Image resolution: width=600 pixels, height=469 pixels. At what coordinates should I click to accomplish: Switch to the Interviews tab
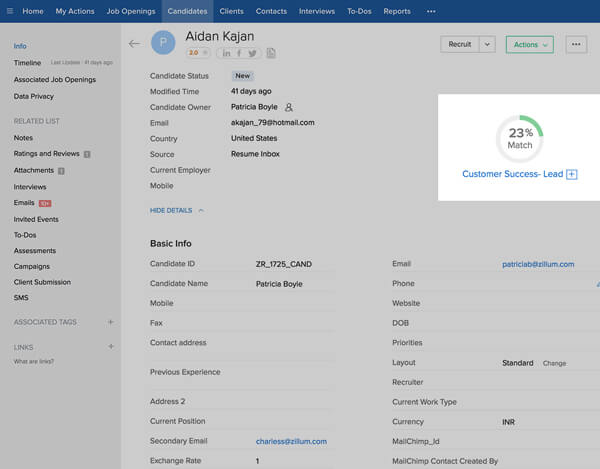[317, 11]
